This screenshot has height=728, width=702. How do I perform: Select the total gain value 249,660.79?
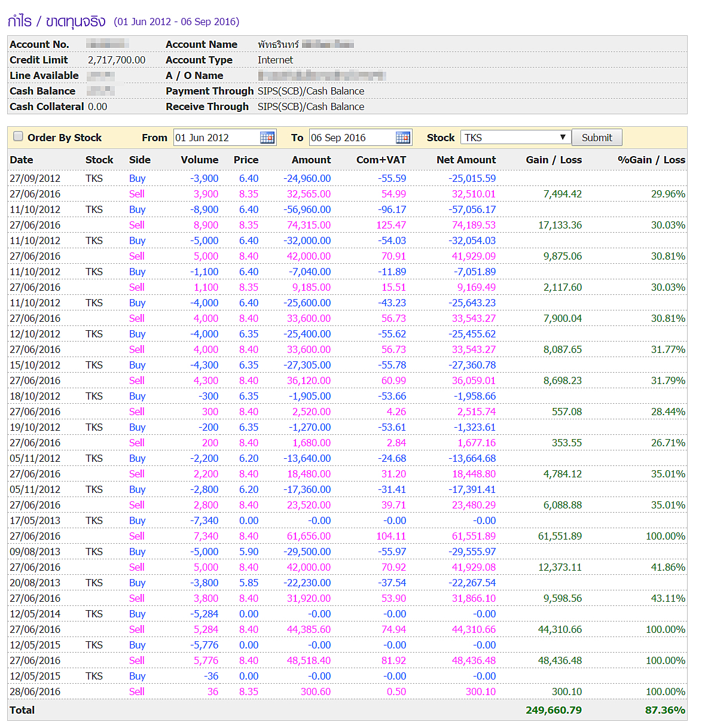point(553,710)
